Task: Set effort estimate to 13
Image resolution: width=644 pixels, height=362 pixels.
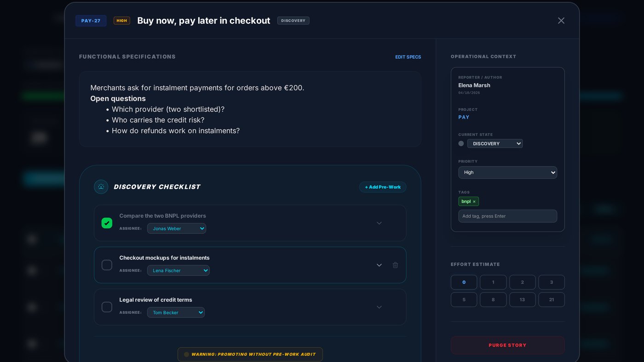Action: pos(523,300)
